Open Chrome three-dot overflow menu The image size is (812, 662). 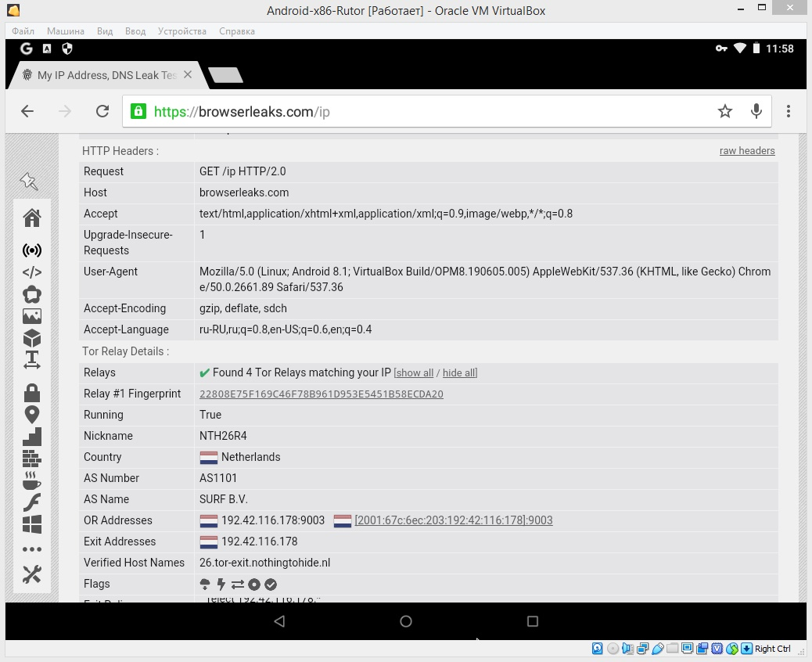(789, 111)
